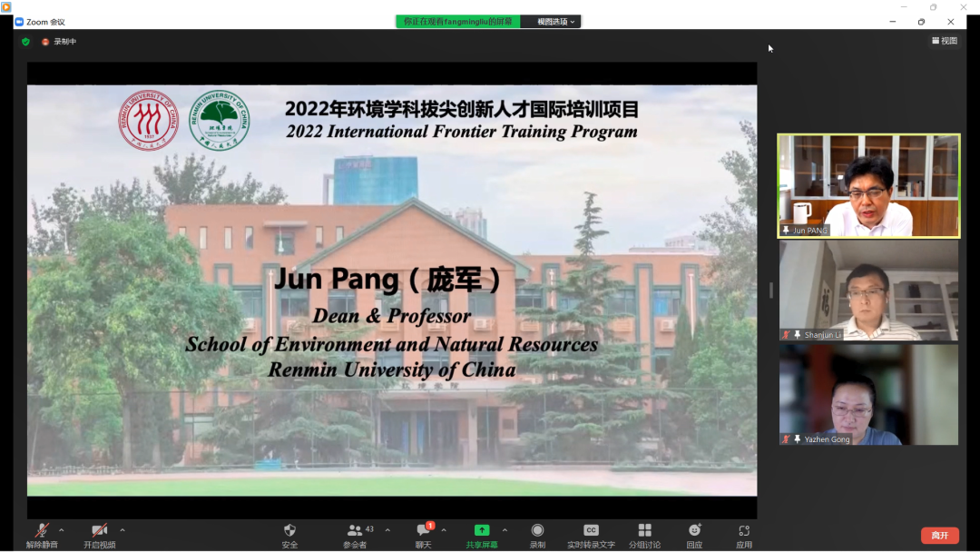Turn on video with camera icon
980x552 pixels.
[99, 531]
